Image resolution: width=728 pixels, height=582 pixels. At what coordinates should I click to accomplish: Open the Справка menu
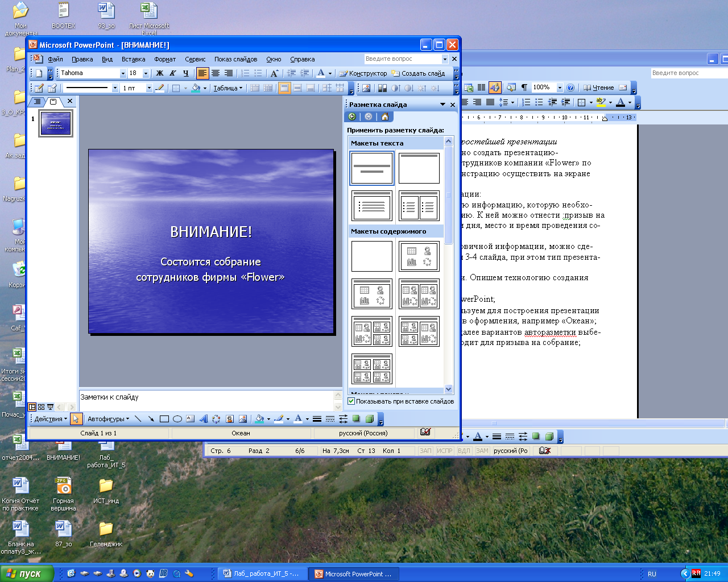303,59
